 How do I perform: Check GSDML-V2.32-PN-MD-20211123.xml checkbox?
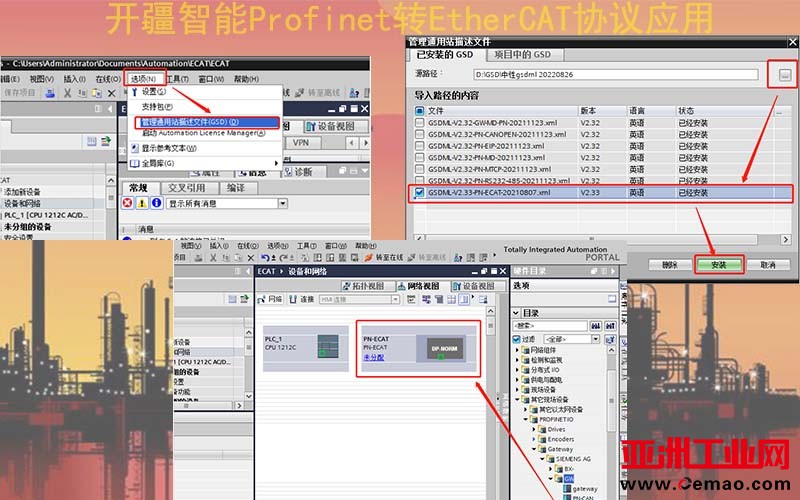pos(419,158)
